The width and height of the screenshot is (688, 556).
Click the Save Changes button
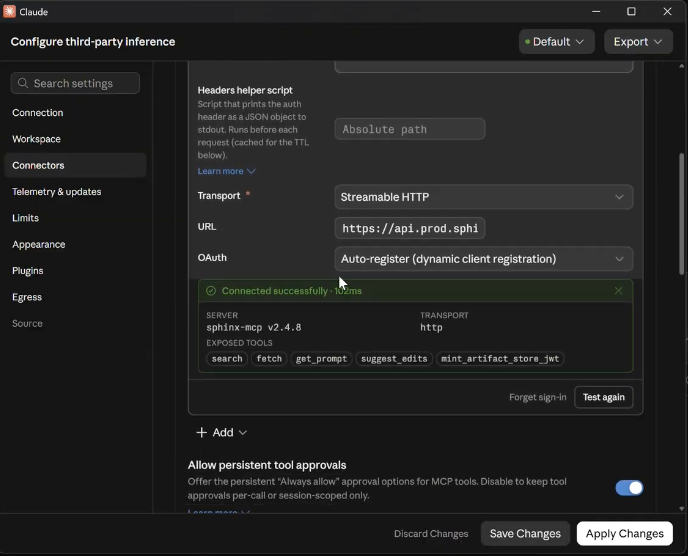tap(525, 534)
